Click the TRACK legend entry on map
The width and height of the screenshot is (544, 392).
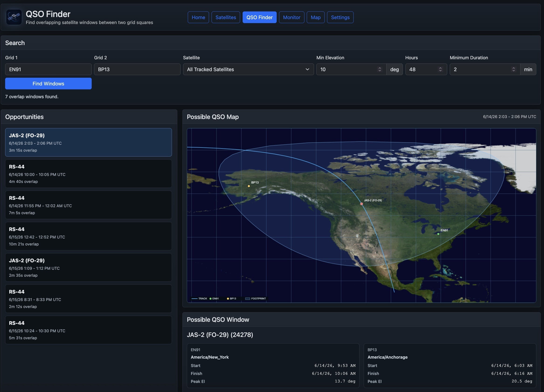pyautogui.click(x=199, y=299)
